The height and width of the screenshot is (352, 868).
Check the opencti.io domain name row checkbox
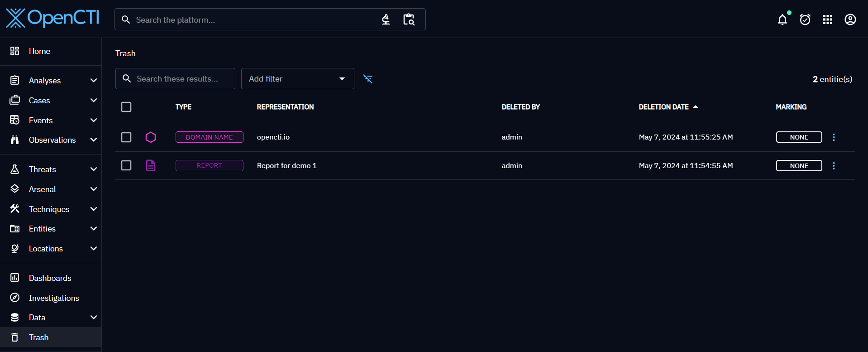(x=126, y=137)
